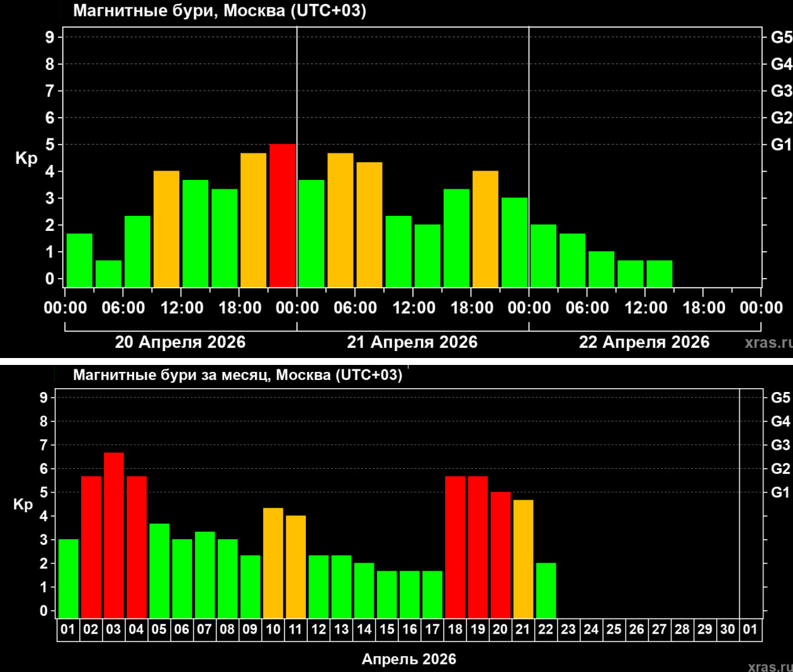
Task: Click the green bar for day 22 in monthly chart
Action: [546, 590]
